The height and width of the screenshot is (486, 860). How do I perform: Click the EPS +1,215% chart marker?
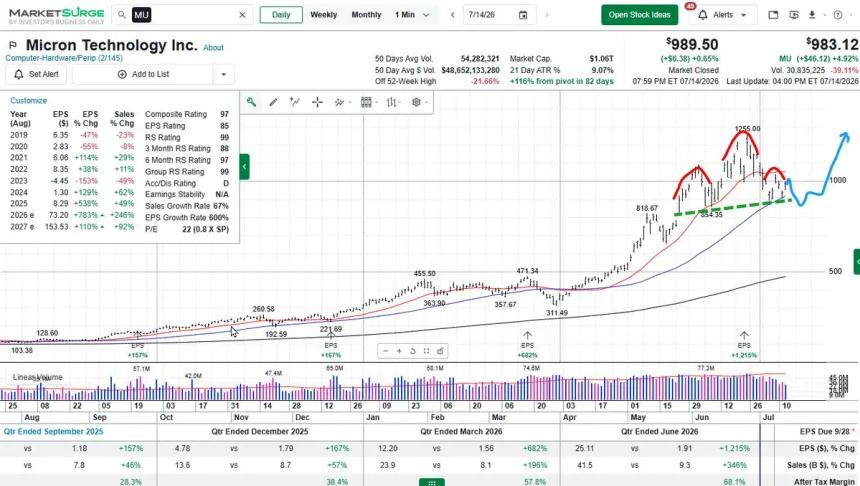744,346
